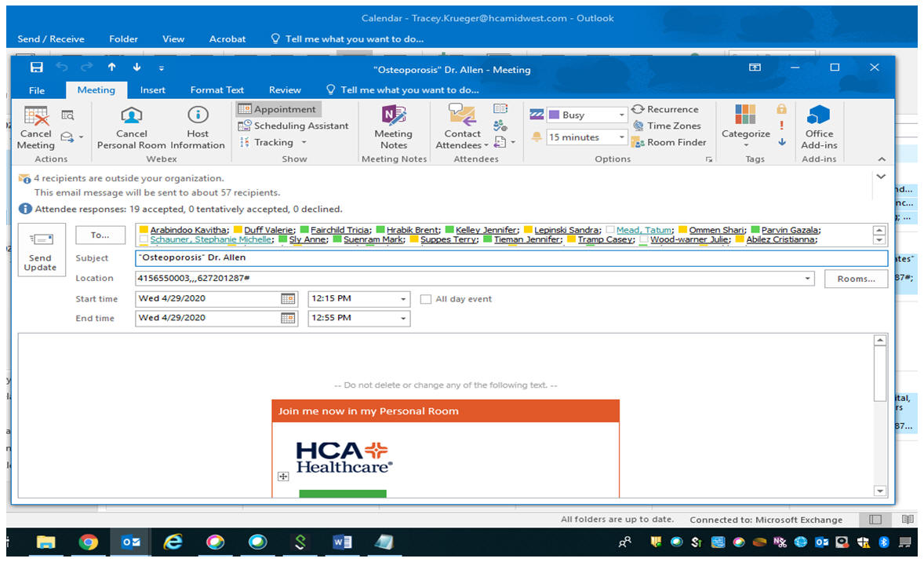Screen dimensions: 924x562
Task: Open the 15 minutes reminder dropdown
Action: pyautogui.click(x=621, y=137)
